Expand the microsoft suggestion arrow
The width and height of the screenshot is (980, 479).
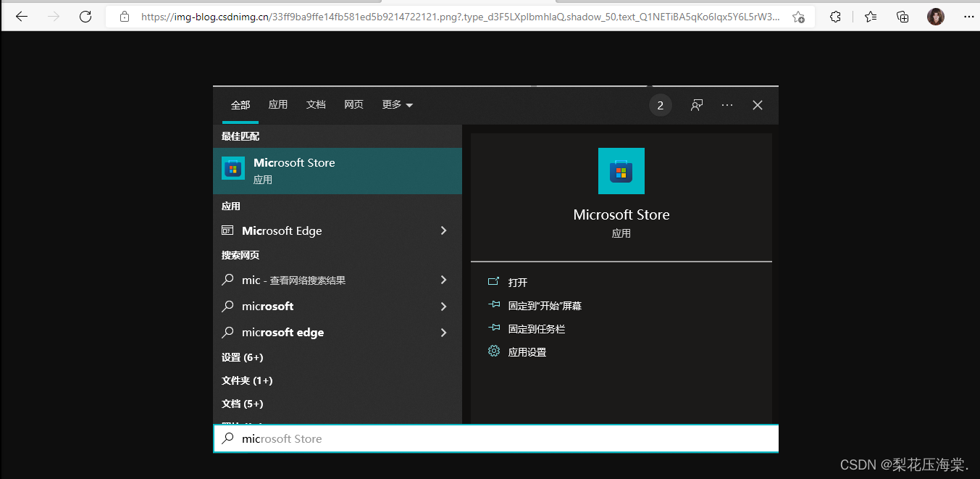point(444,307)
